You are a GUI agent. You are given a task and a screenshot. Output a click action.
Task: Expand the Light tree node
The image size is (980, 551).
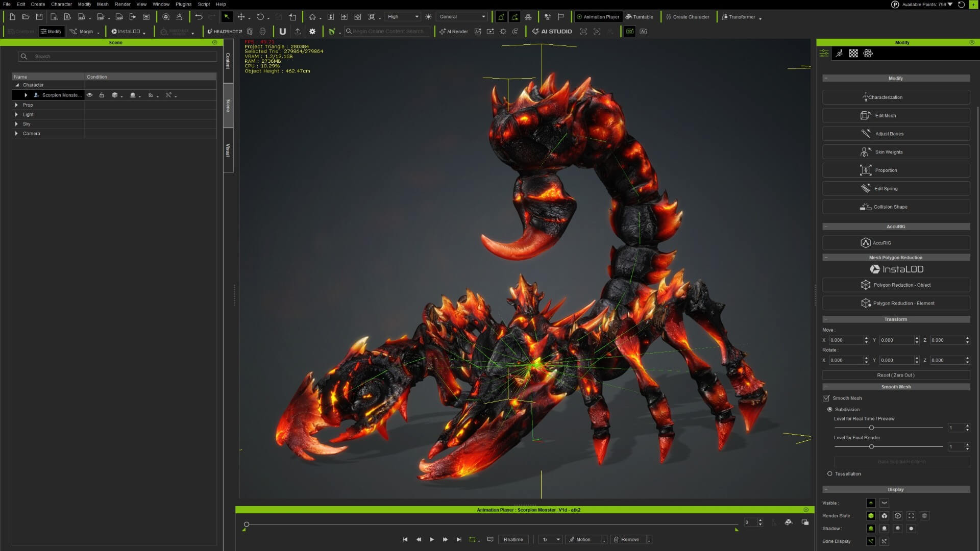click(x=16, y=115)
